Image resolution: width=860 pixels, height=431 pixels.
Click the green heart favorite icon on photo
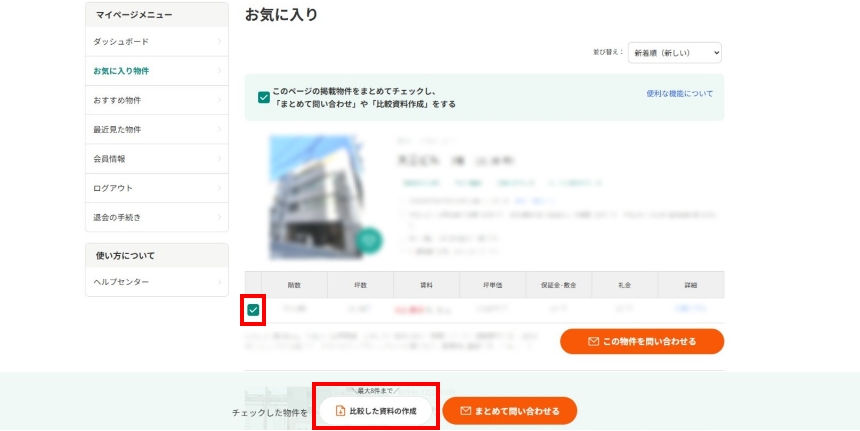(x=370, y=240)
